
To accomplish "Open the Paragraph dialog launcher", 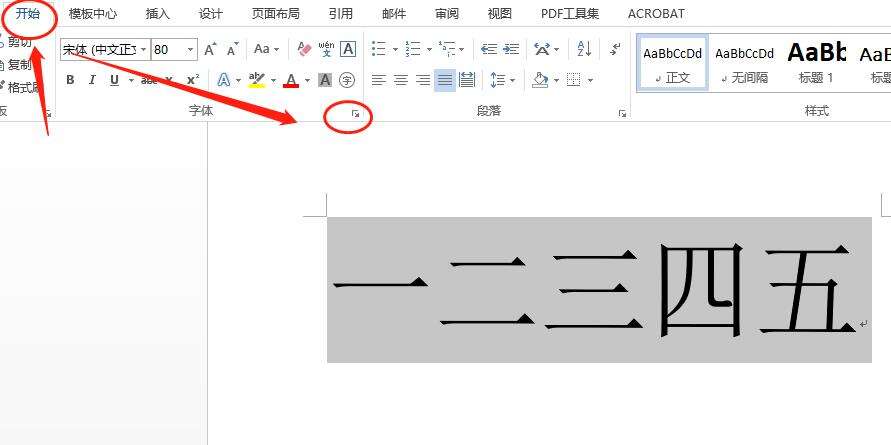I will [622, 114].
